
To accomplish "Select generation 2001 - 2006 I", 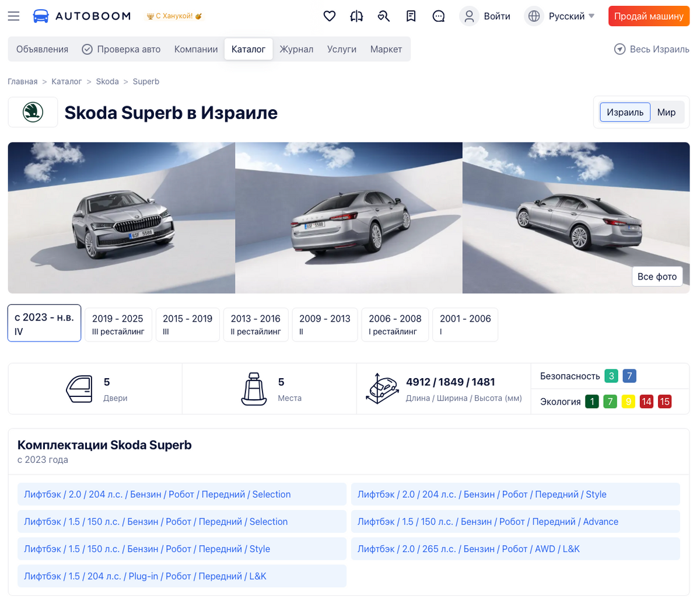I will (x=466, y=325).
